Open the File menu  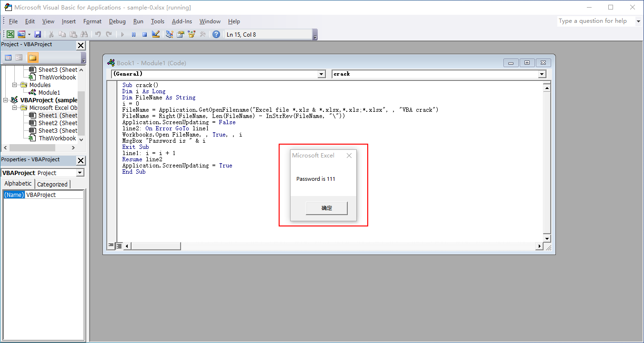point(13,21)
